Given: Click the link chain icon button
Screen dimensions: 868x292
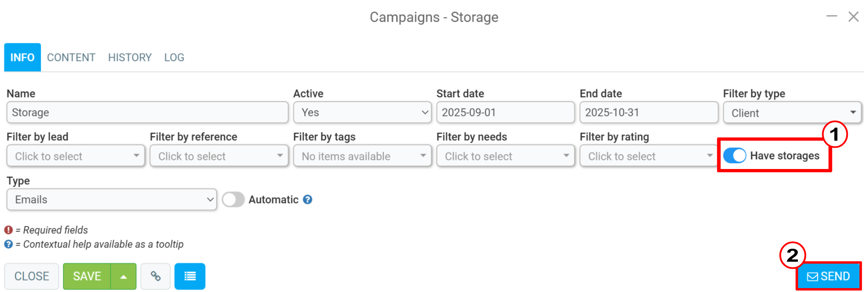Looking at the screenshot, I should (x=155, y=276).
